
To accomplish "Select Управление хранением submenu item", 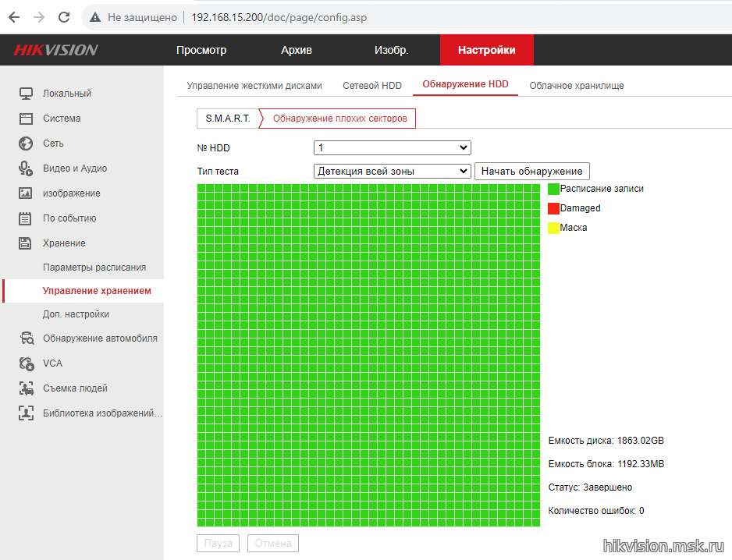I will point(97,291).
